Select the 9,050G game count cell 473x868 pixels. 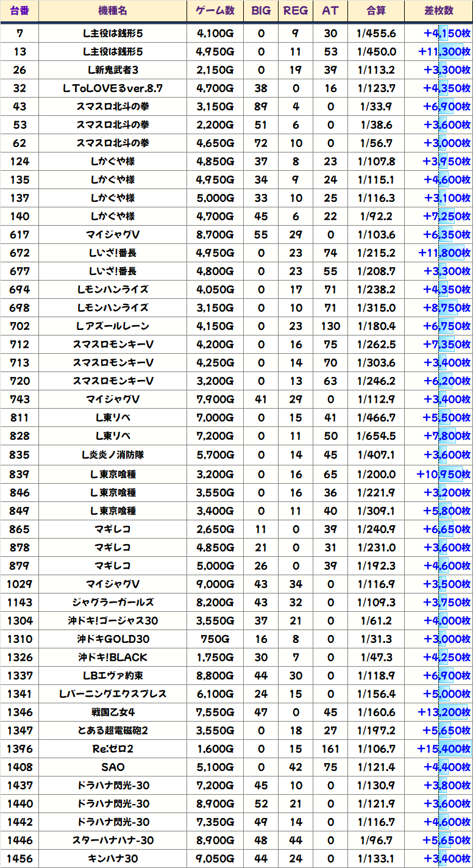tap(215, 858)
